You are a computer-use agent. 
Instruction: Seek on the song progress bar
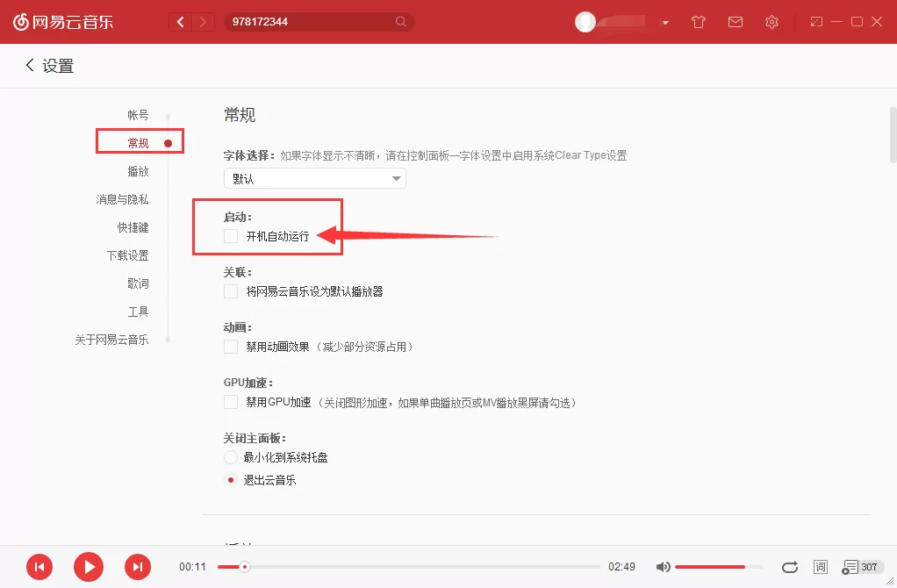point(408,567)
